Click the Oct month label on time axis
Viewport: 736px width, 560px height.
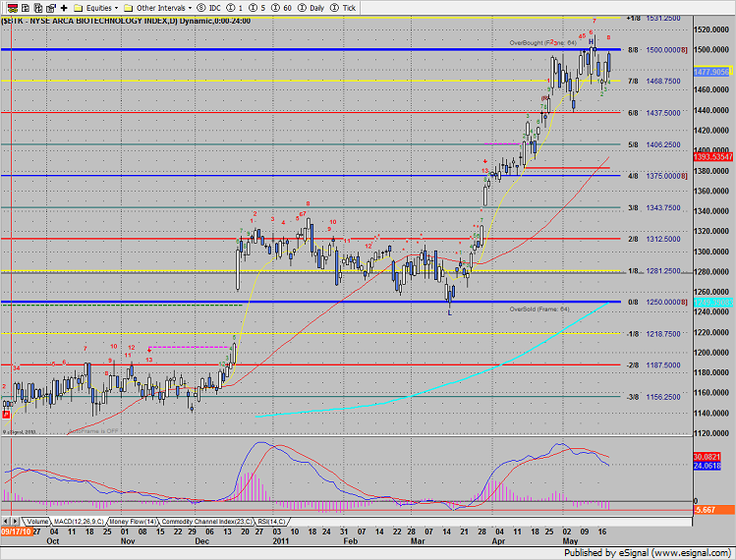pyautogui.click(x=53, y=541)
